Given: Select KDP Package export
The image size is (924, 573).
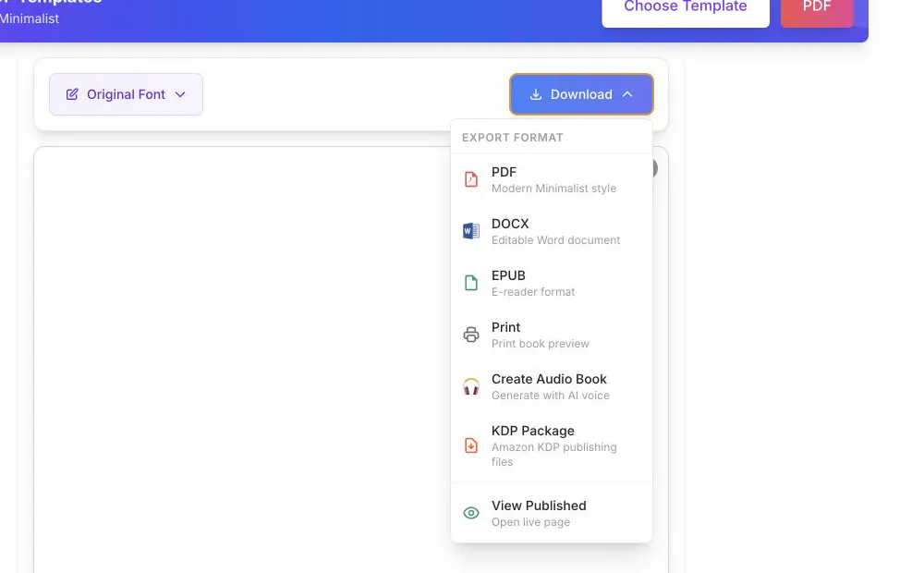Looking at the screenshot, I should (552, 445).
